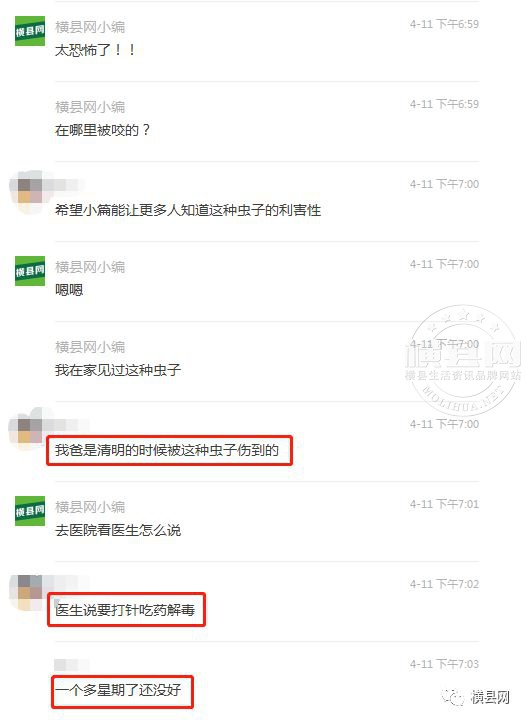Click the 横县网 avatar beside 嗯嗯 message
526x721 pixels.
point(30,271)
